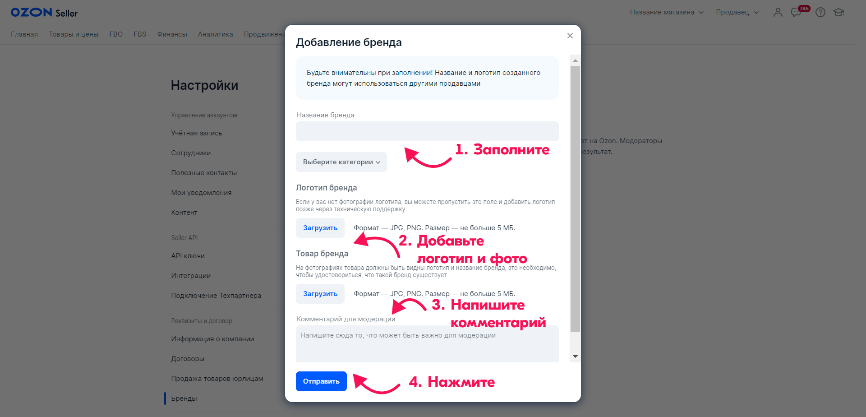Screen dimensions: 866x417
Task: Click the dialog scrollbar down arrow
Action: [x=574, y=356]
